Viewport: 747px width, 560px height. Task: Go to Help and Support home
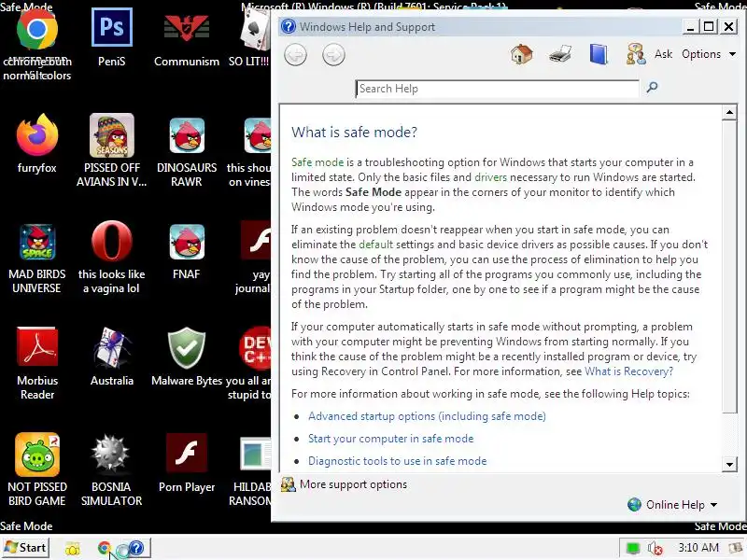(521, 54)
